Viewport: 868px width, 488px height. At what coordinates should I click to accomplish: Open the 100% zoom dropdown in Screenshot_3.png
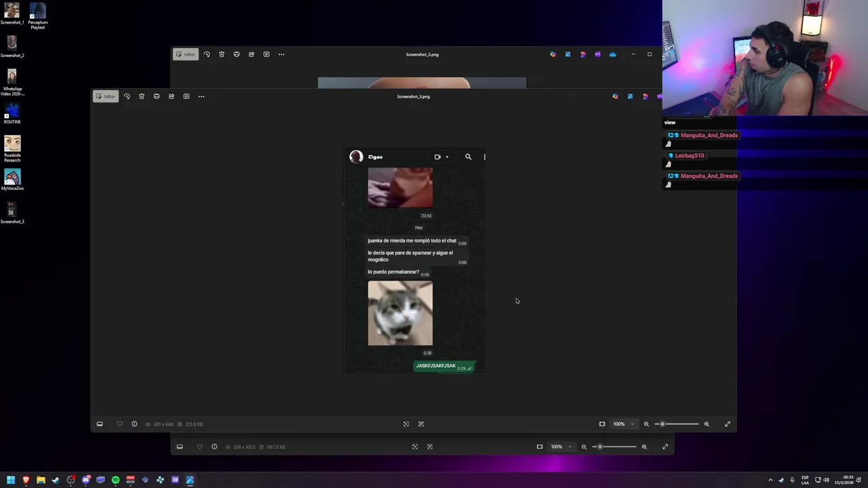pos(624,424)
